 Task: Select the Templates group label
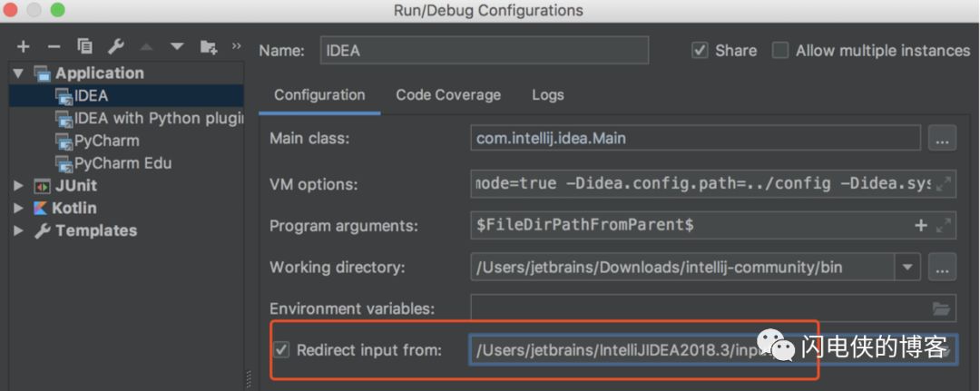tap(96, 230)
